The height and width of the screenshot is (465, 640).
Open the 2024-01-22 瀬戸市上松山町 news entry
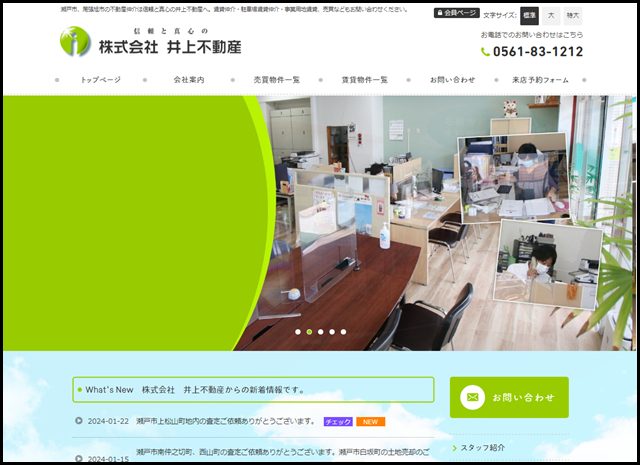pos(226,421)
